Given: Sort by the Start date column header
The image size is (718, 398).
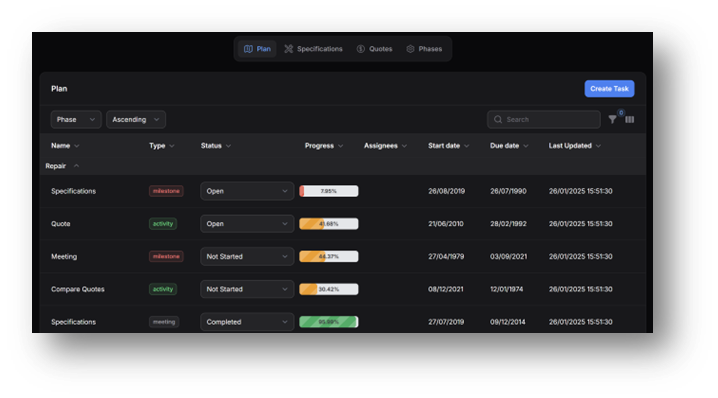Looking at the screenshot, I should [x=448, y=146].
